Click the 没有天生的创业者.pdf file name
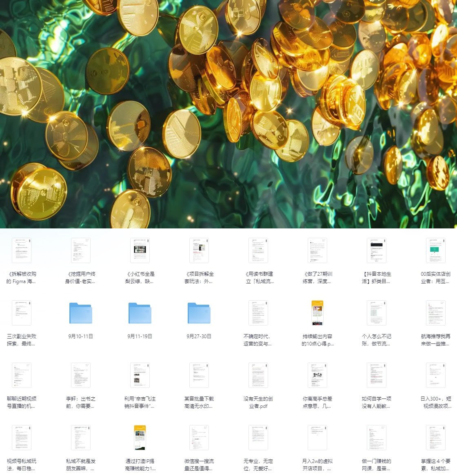457x476 pixels. (x=258, y=402)
